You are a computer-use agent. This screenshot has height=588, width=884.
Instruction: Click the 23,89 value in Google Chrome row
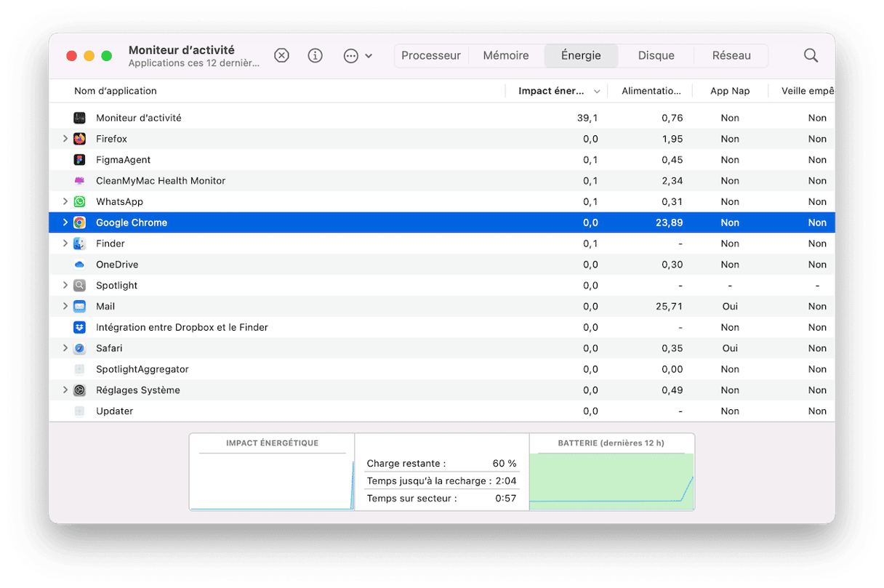(x=669, y=223)
